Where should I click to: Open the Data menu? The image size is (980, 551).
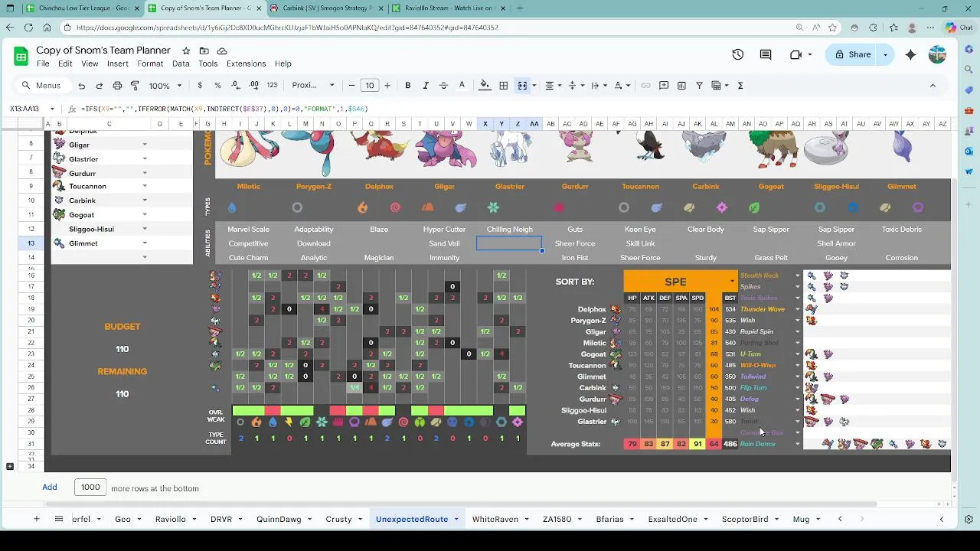pos(181,64)
